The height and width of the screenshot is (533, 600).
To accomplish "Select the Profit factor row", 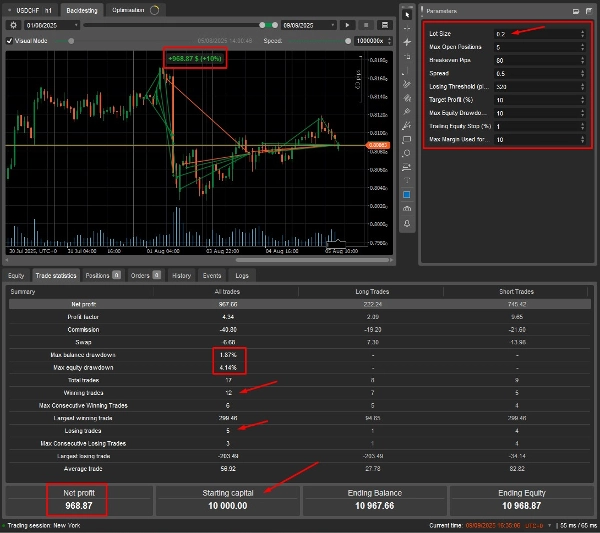I will (300, 317).
